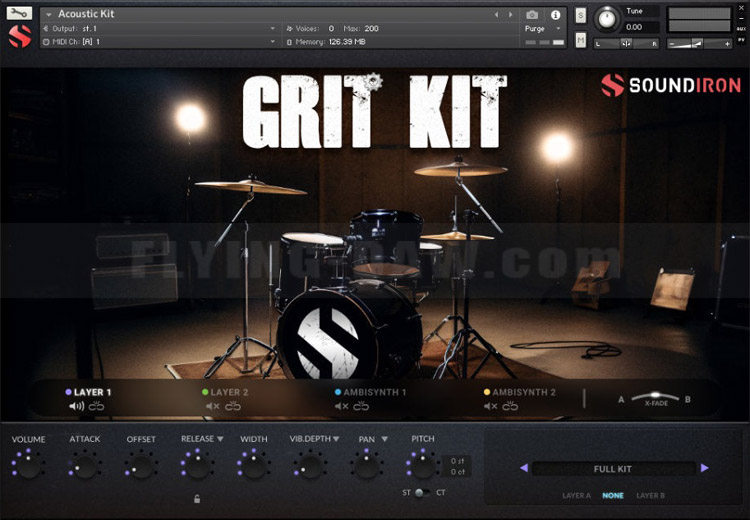Toggle the AUX button at top right
The width and height of the screenshot is (750, 520).
741,29
